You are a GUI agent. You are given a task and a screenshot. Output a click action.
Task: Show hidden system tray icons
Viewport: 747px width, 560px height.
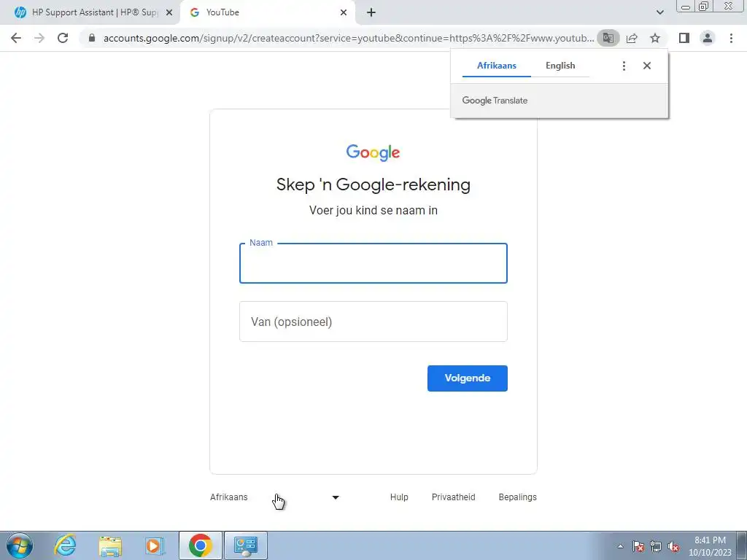point(620,546)
